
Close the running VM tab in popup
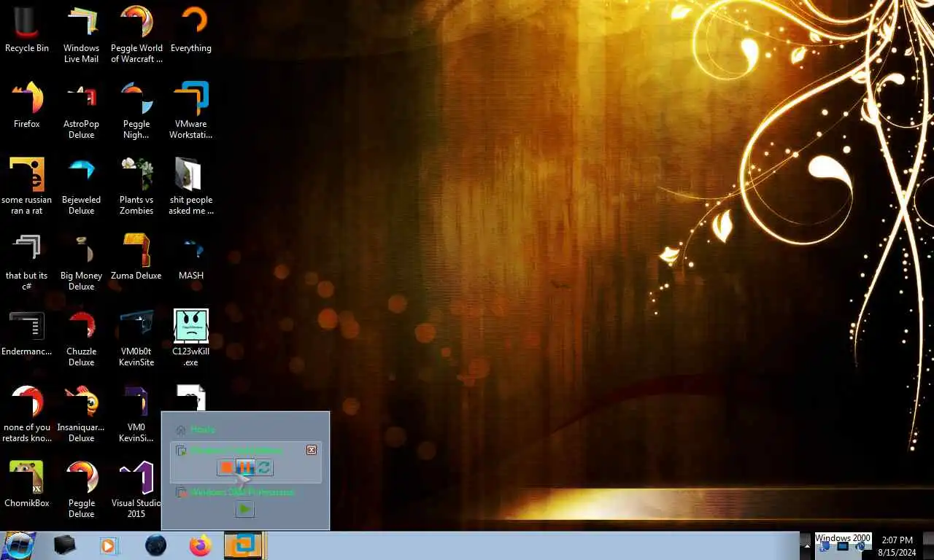(312, 450)
